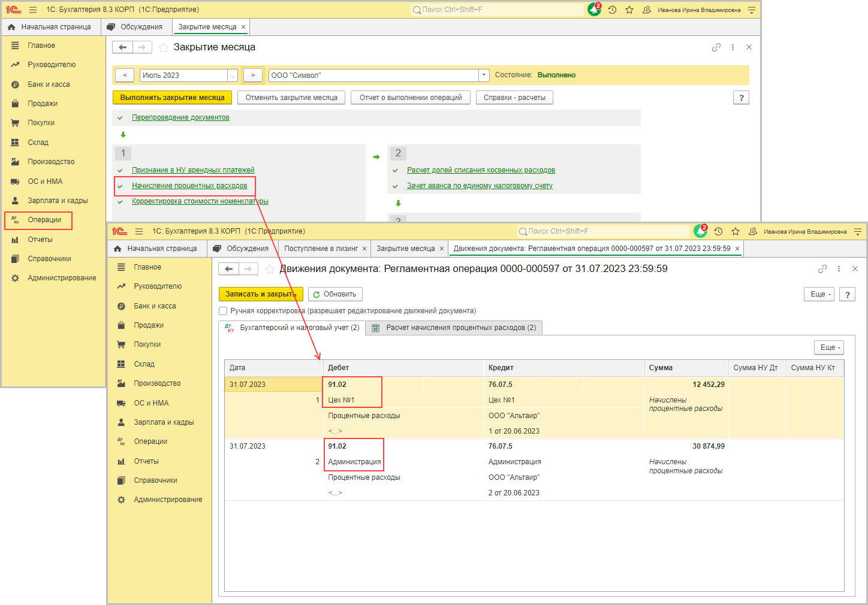
Task: Open hamburger menu in front window
Action: [139, 231]
